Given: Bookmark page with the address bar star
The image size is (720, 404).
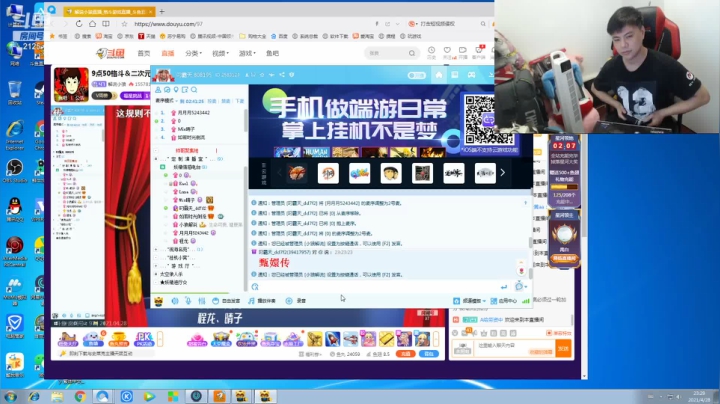Looking at the screenshot, I should coord(124,24).
